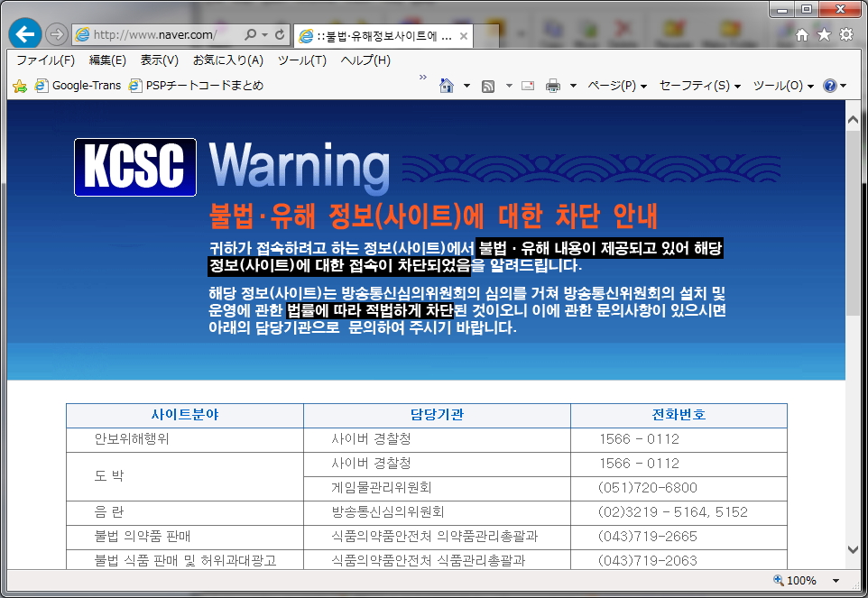Open Home button dropdown arrow

pos(466,86)
